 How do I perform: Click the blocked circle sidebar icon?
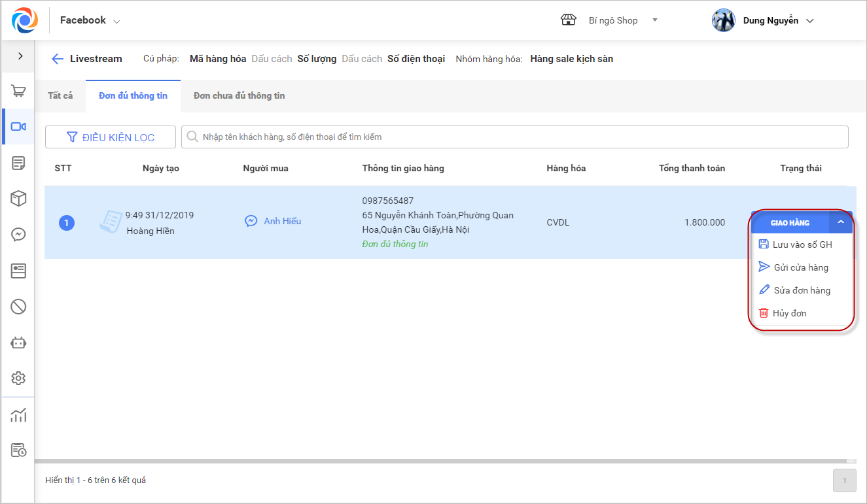18,306
